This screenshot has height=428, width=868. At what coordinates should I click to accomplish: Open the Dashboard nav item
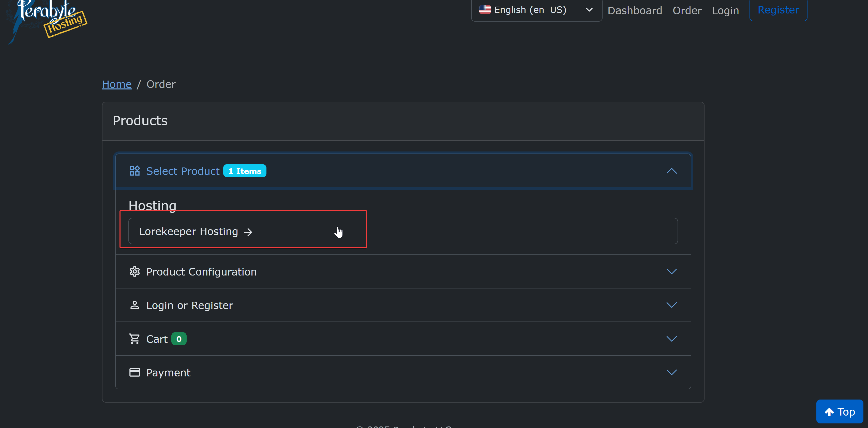635,10
